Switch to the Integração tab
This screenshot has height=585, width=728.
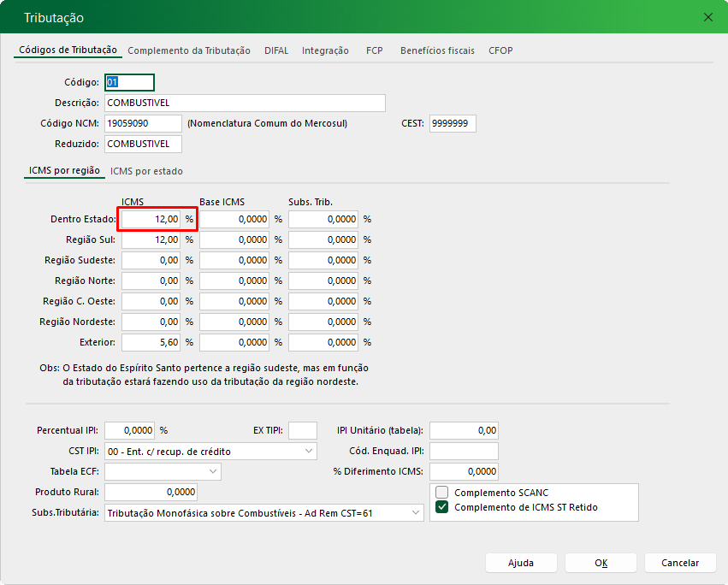[x=325, y=50]
